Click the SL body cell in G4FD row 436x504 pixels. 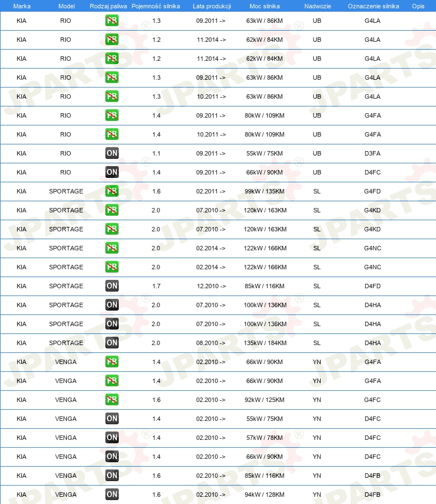(x=317, y=191)
